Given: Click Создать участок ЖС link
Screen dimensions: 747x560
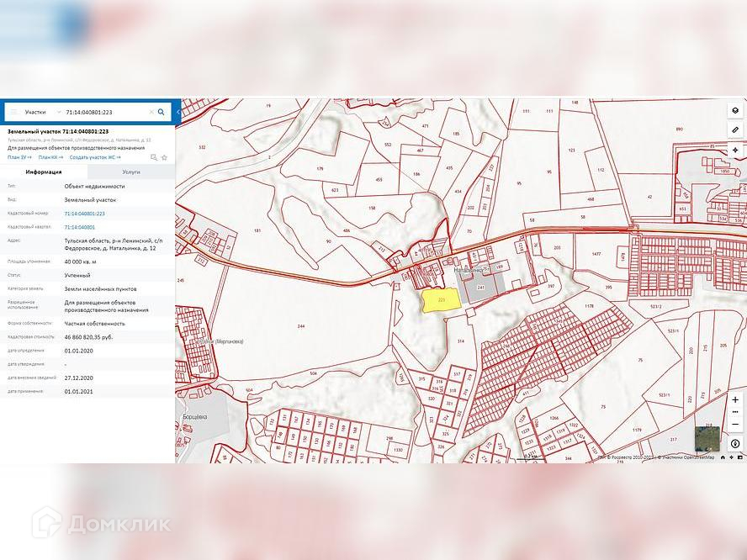Looking at the screenshot, I should pyautogui.click(x=95, y=157).
